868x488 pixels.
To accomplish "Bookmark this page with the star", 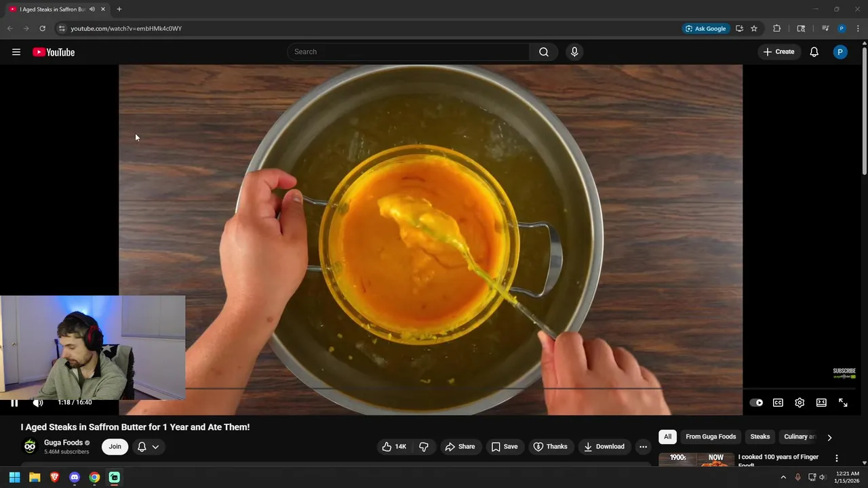I will (x=754, y=28).
